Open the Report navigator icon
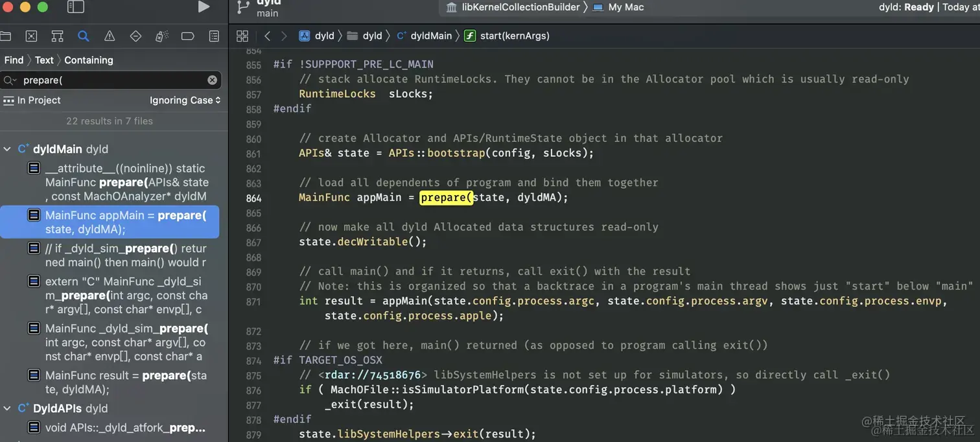This screenshot has height=442, width=980. (x=214, y=36)
